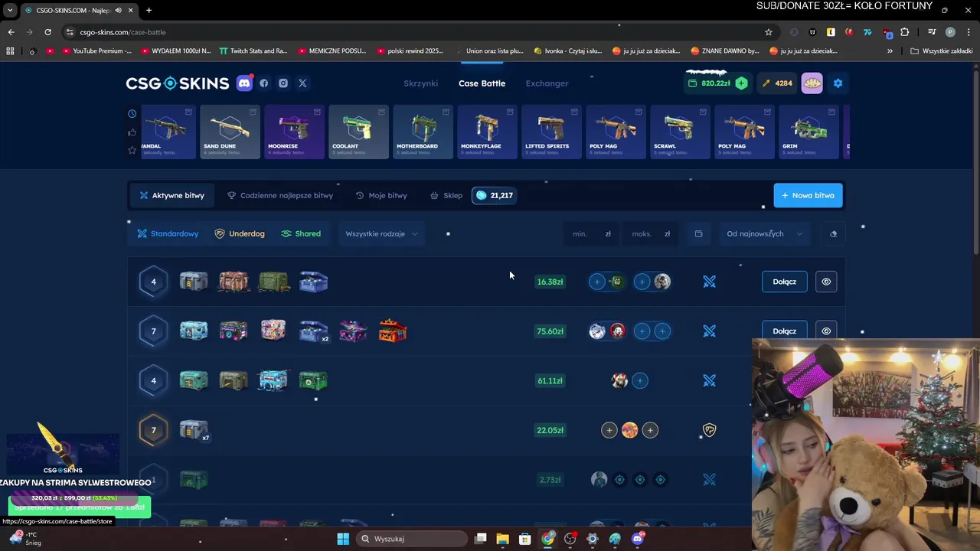Open the Od najnowszych sort dropdown

(x=763, y=233)
